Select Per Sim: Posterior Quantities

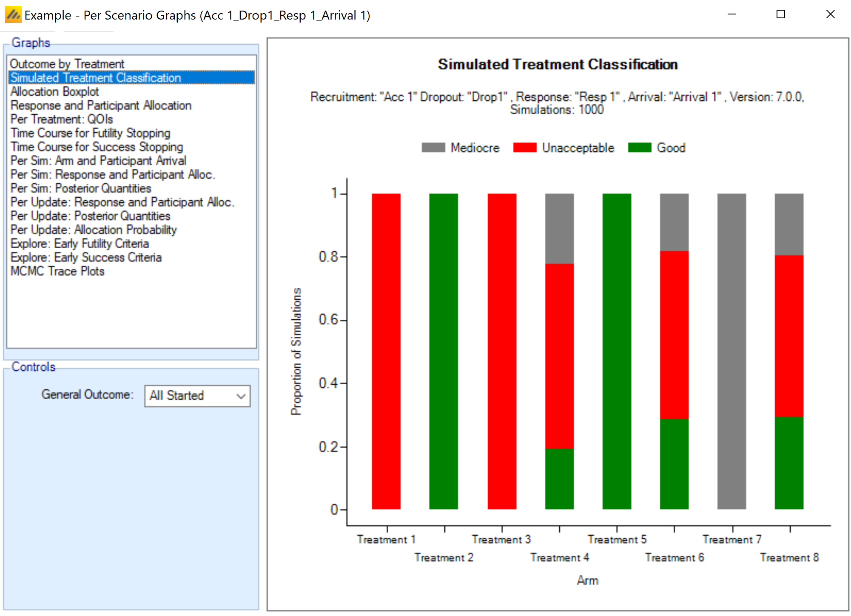pos(81,188)
